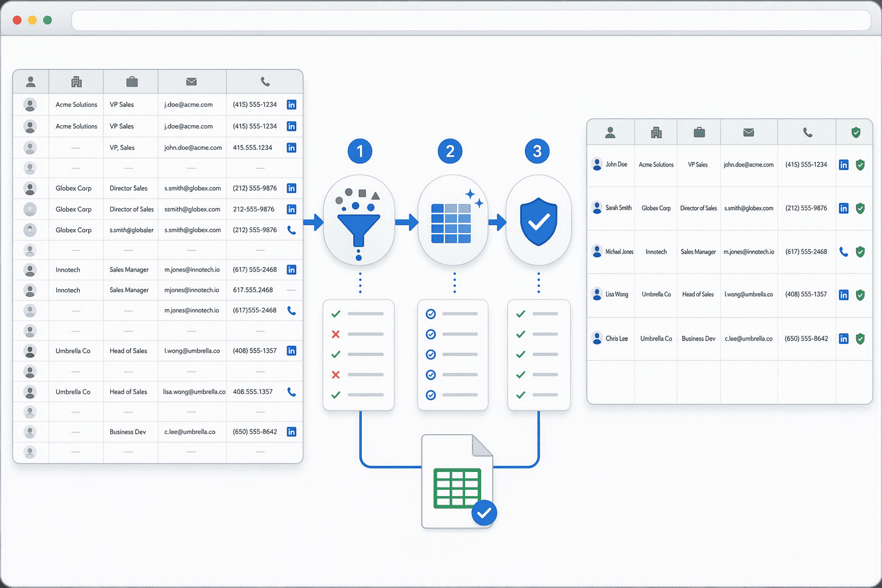The image size is (882, 588).
Task: Click the envelope header icon in the left table
Action: click(x=191, y=82)
